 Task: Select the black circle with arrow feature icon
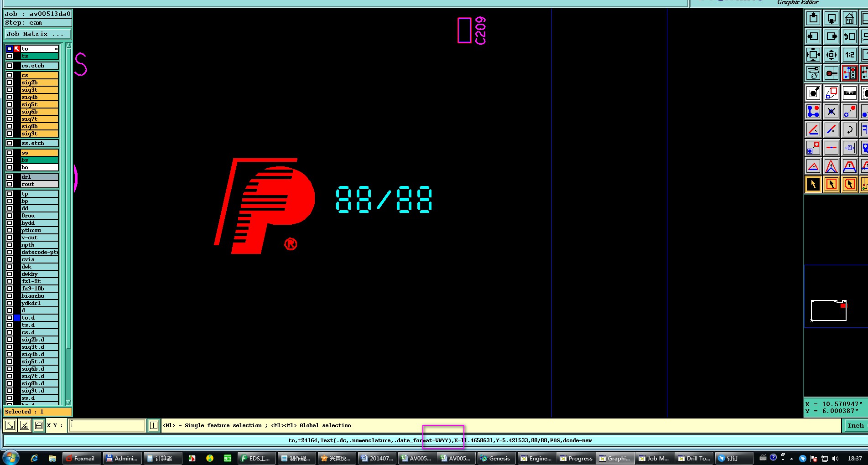pos(813,93)
